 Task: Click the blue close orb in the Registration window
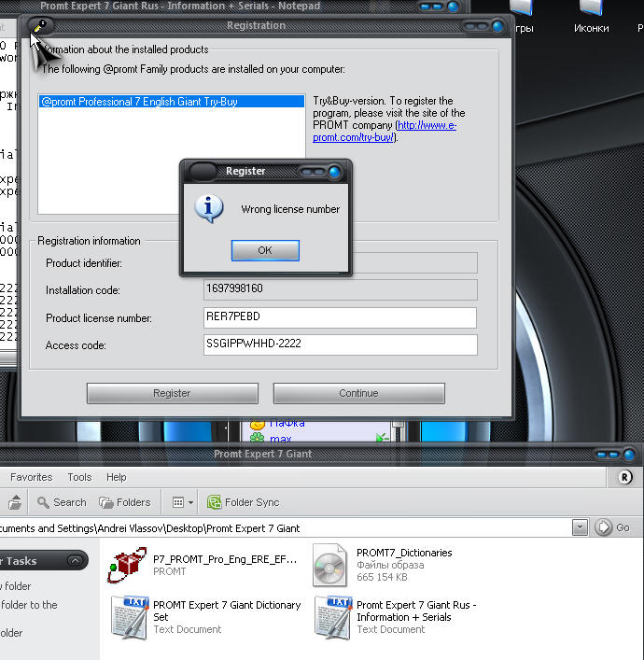click(x=497, y=26)
